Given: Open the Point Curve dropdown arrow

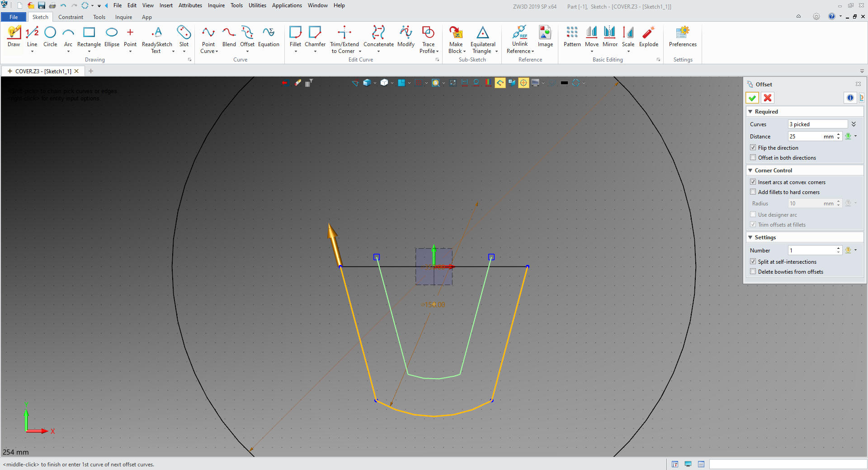Looking at the screenshot, I should click(x=217, y=52).
